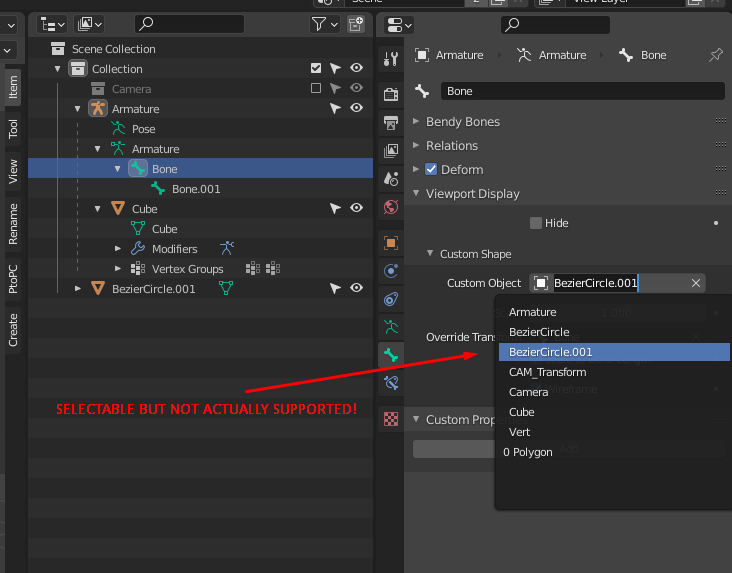Image resolution: width=732 pixels, height=573 pixels.
Task: Open the Object Constraints properties tab icon
Action: pyautogui.click(x=391, y=299)
